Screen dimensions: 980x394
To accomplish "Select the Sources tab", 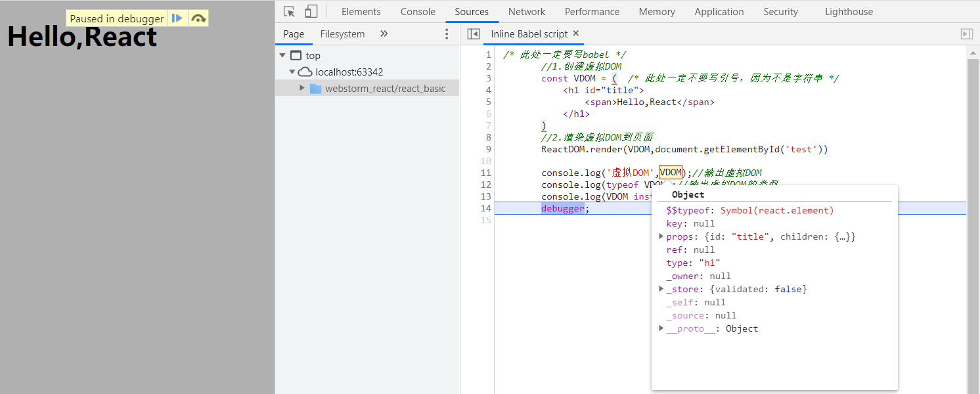I will click(472, 11).
